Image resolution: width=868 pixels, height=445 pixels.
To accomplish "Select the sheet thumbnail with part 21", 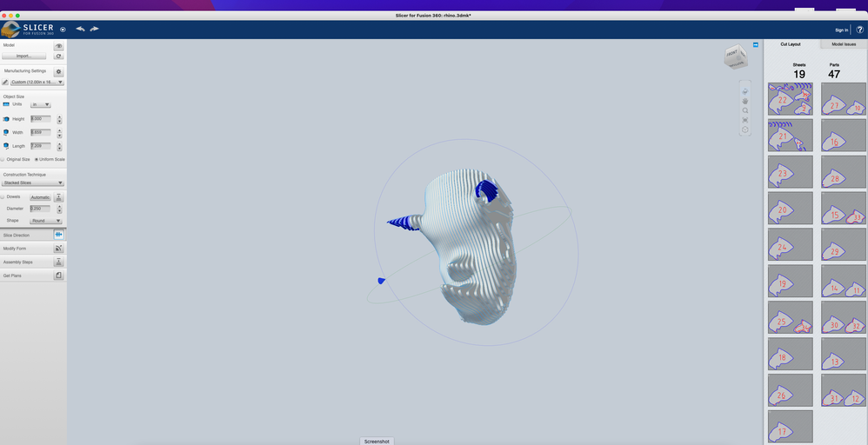I will pos(791,135).
